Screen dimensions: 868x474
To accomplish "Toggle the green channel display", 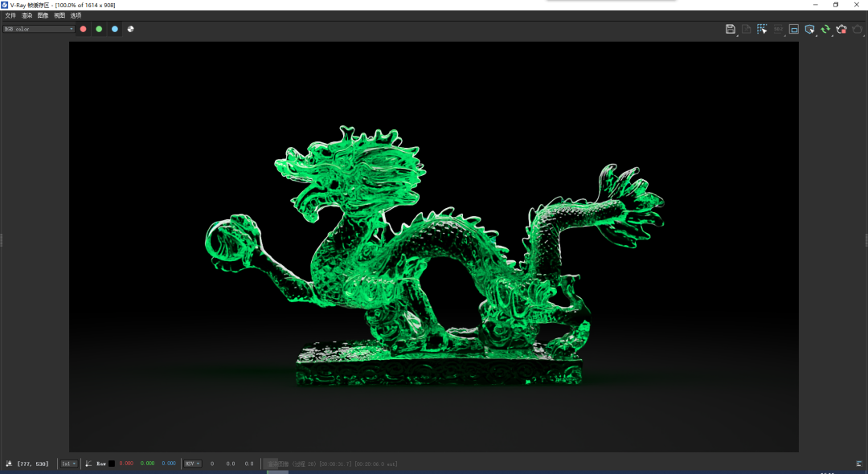I will click(x=98, y=29).
